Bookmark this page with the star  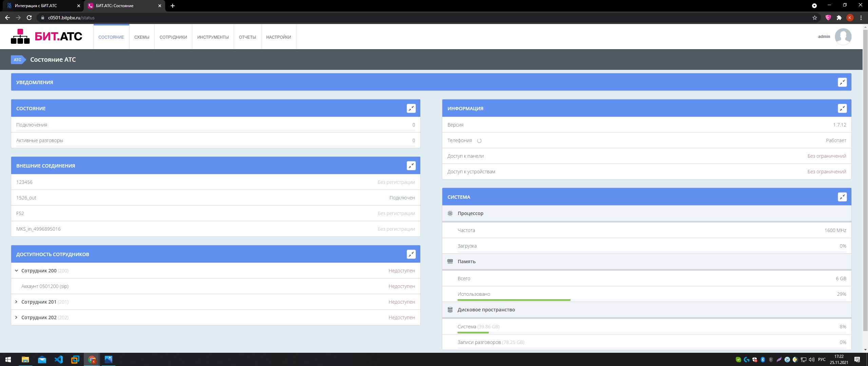[815, 18]
